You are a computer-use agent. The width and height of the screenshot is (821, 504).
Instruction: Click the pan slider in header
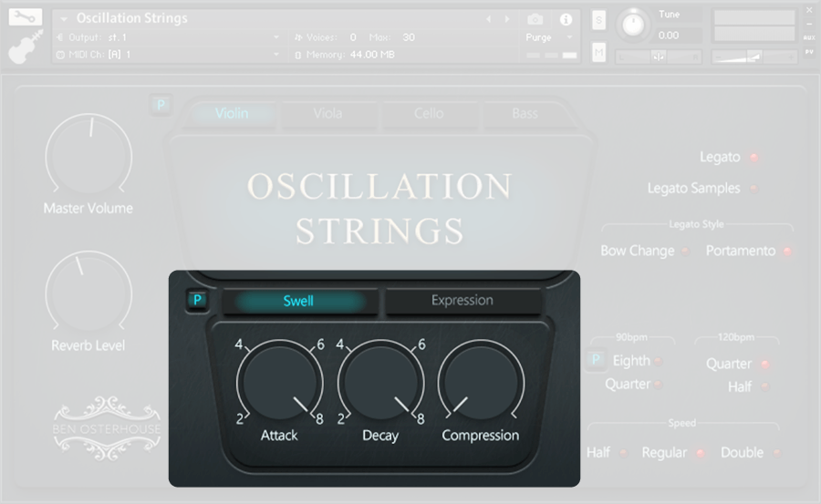click(x=659, y=57)
